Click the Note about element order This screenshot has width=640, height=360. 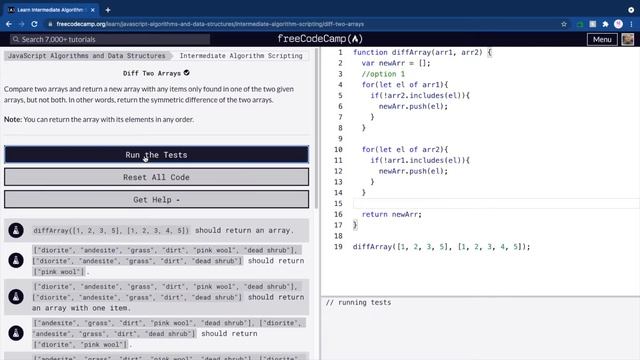pos(99,119)
